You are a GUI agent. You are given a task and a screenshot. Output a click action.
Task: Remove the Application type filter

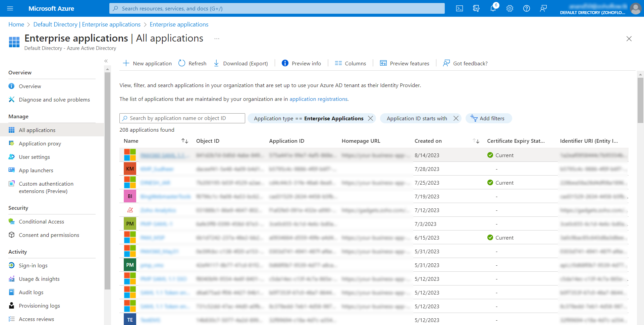(x=370, y=118)
